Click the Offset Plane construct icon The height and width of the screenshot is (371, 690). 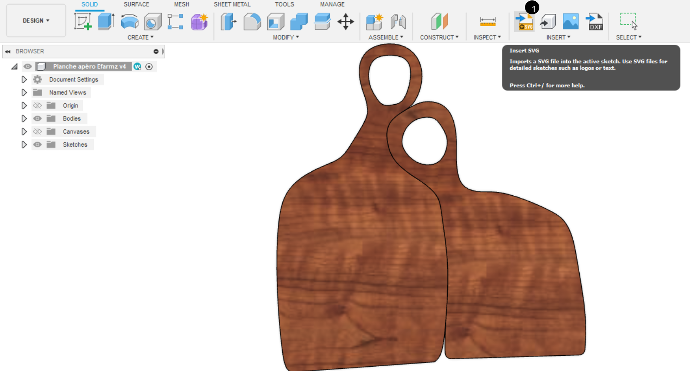pyautogui.click(x=439, y=21)
